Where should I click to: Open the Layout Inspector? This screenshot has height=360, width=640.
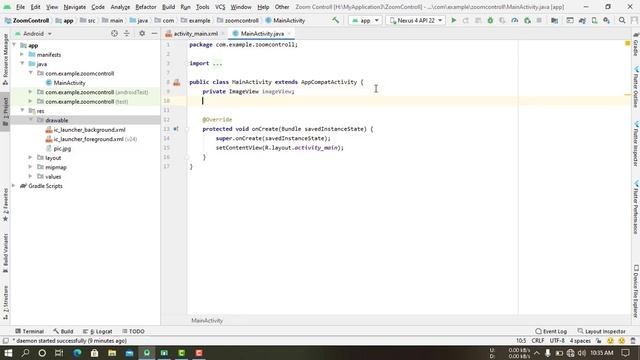point(602,331)
